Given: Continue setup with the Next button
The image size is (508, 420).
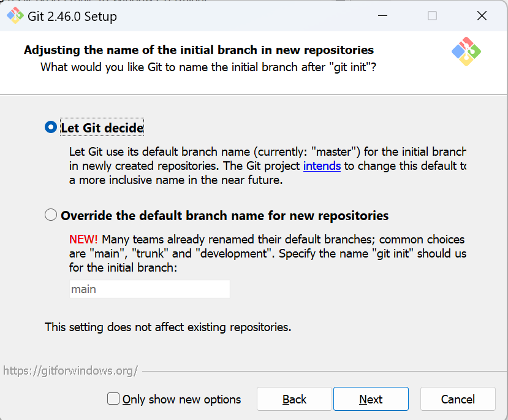Looking at the screenshot, I should click(371, 399).
